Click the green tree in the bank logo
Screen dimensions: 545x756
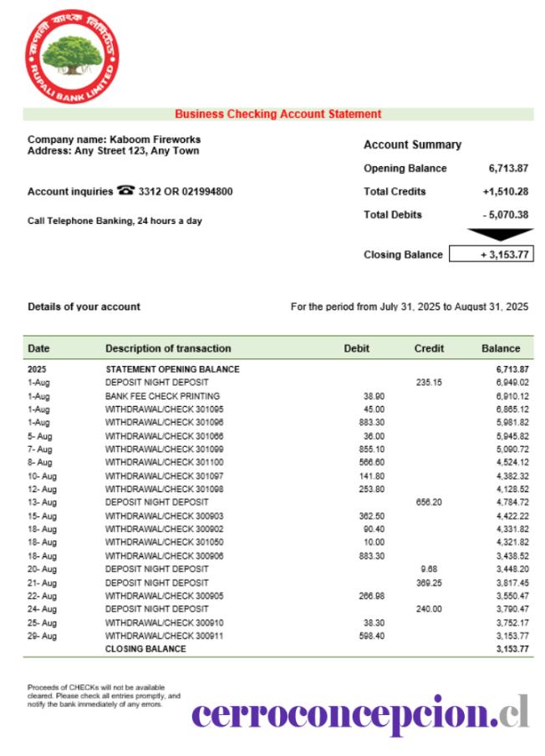coord(73,54)
